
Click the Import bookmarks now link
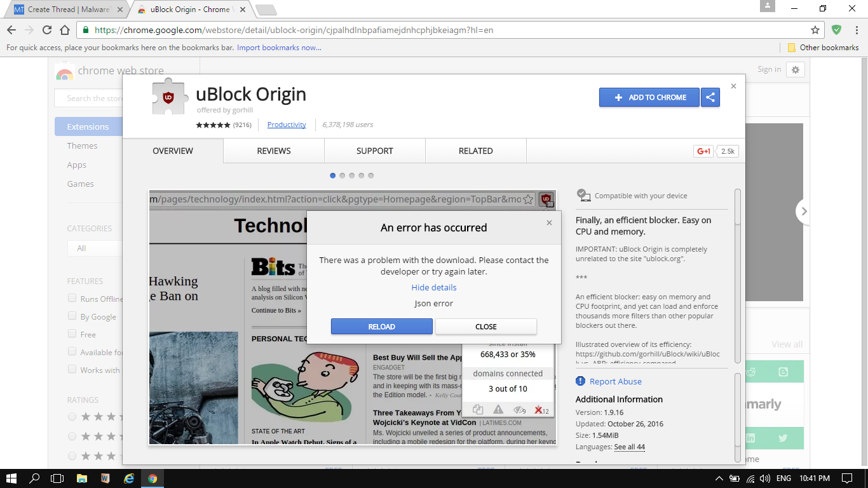pyautogui.click(x=280, y=48)
